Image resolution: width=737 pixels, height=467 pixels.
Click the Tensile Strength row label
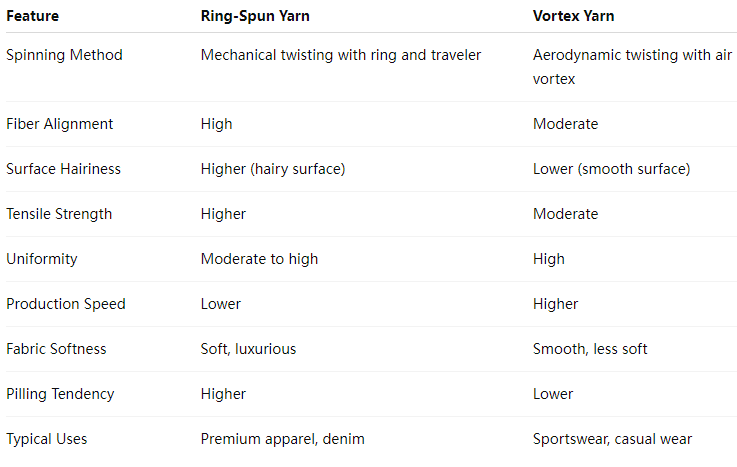point(59,214)
